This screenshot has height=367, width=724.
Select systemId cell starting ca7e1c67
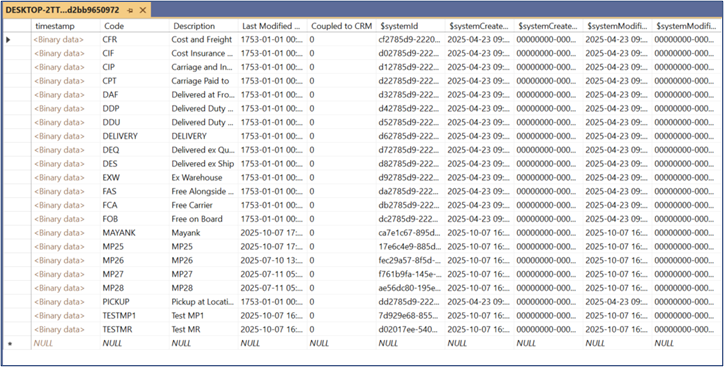click(411, 233)
